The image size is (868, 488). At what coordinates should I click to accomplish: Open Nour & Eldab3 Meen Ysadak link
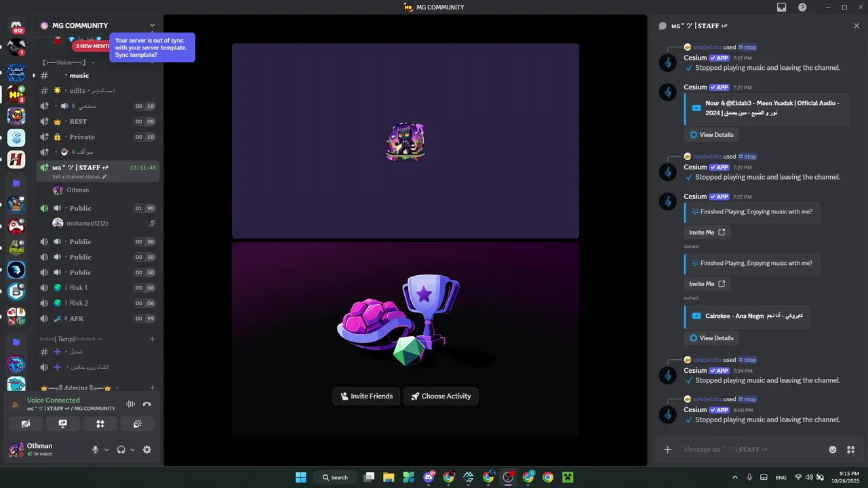point(772,108)
